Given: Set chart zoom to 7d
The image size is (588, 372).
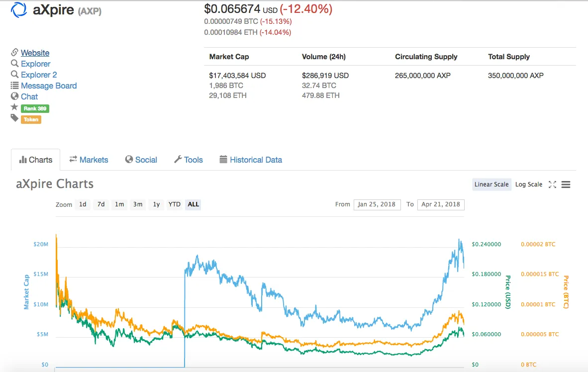Looking at the screenshot, I should click(101, 204).
